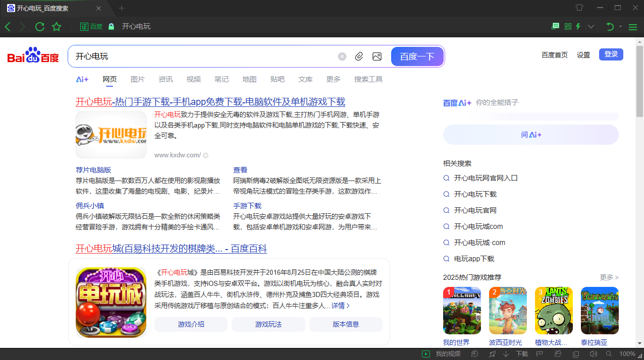Click the pin icon on the status bar
644x360 pixels.
(x=492, y=354)
